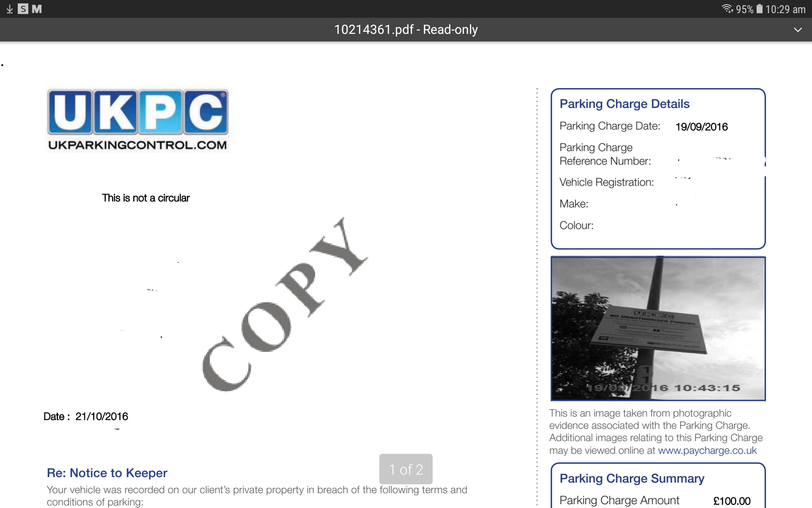Tap the battery level icon
The image size is (812, 508).
click(760, 9)
